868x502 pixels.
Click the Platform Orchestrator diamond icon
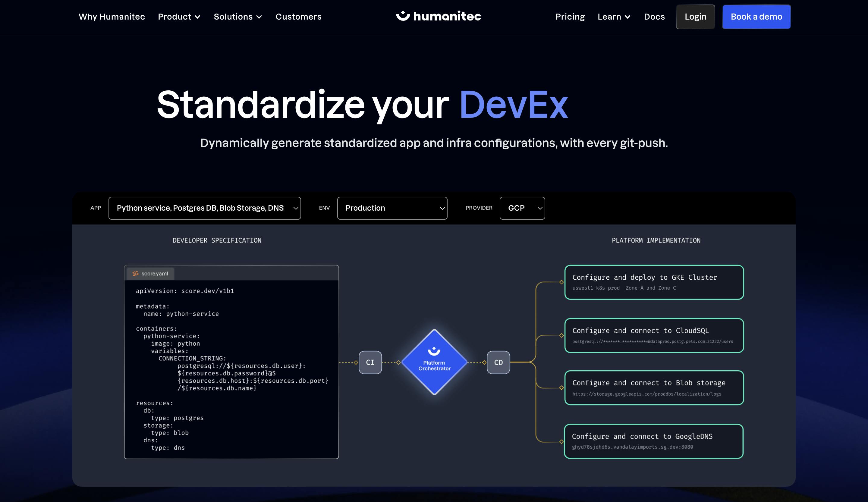(x=435, y=362)
